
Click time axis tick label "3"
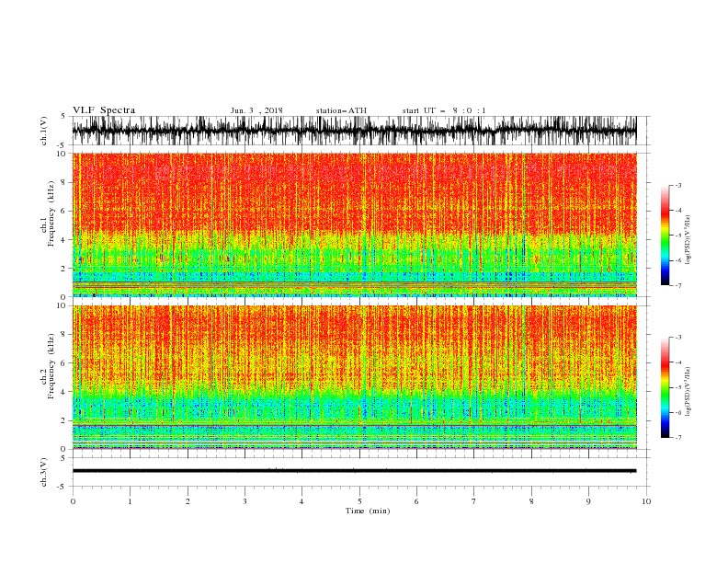point(245,501)
